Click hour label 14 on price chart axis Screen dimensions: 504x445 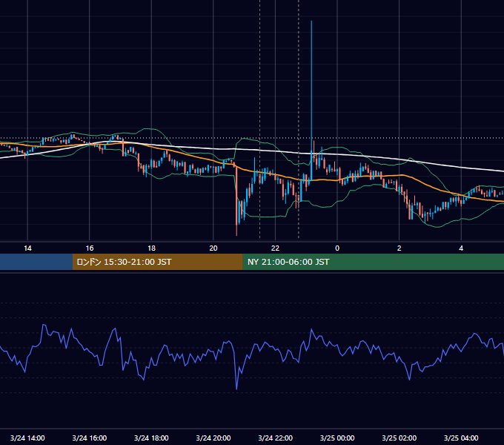(27, 248)
